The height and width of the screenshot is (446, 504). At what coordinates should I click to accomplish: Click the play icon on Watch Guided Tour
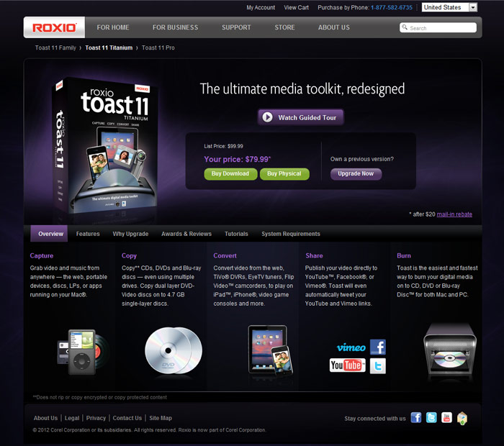click(267, 117)
